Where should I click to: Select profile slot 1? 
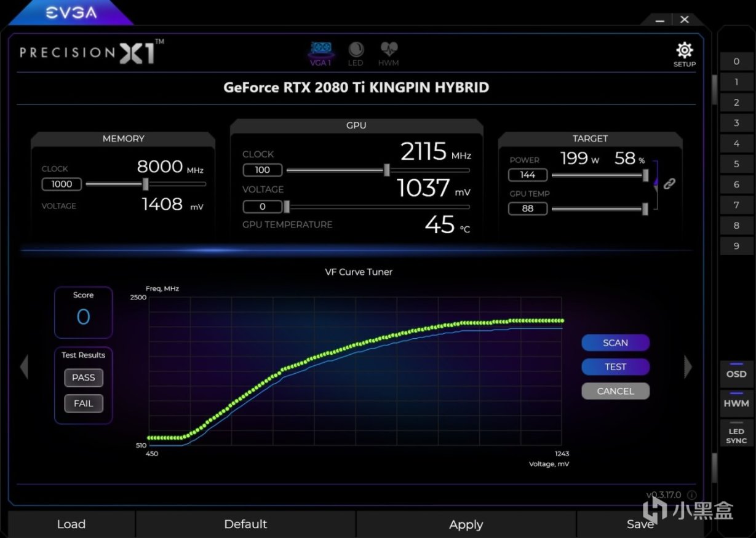pos(736,82)
